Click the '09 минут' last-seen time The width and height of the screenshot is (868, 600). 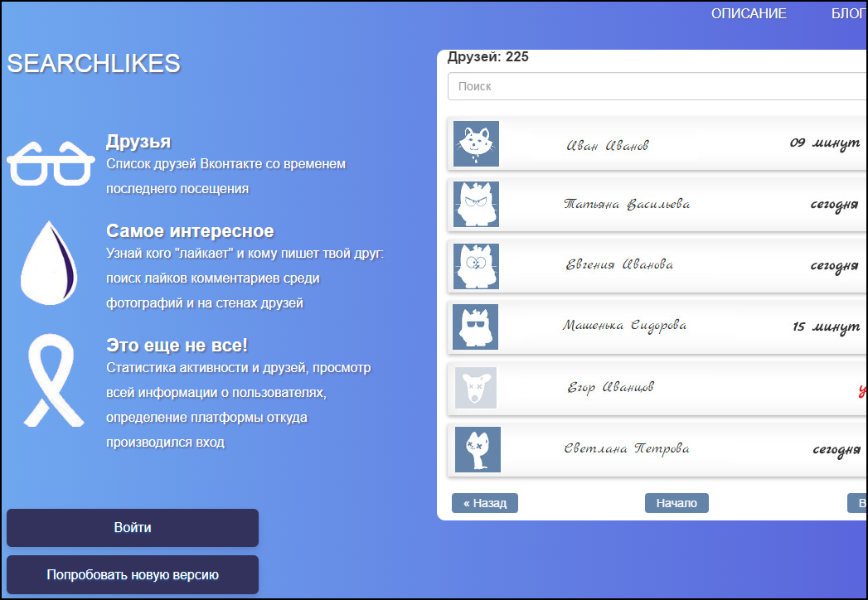[x=825, y=144]
